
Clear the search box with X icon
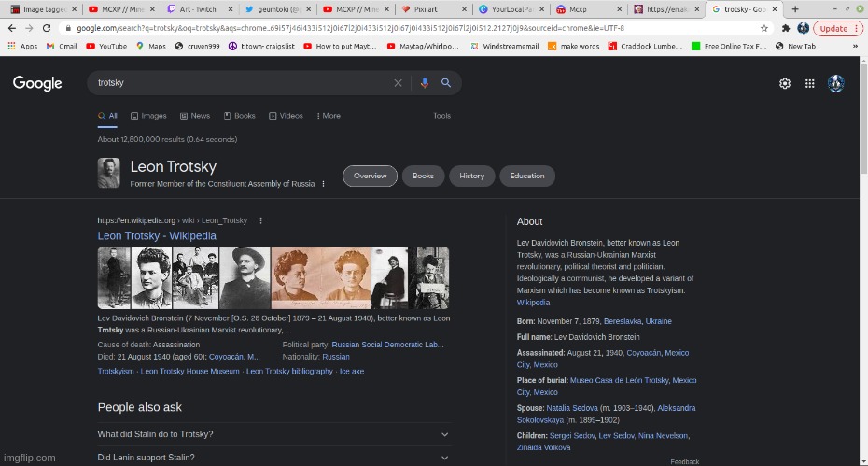[x=399, y=83]
